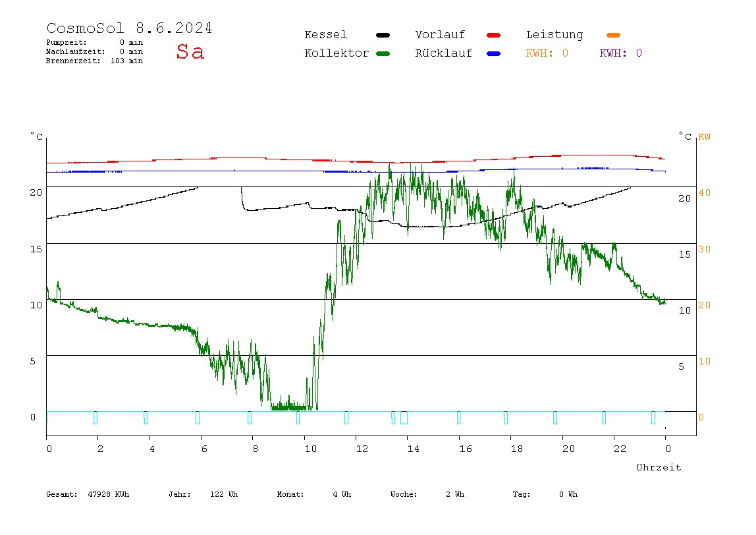Click the black Kessel legend swatch
The height and width of the screenshot is (535, 756).
coord(383,35)
